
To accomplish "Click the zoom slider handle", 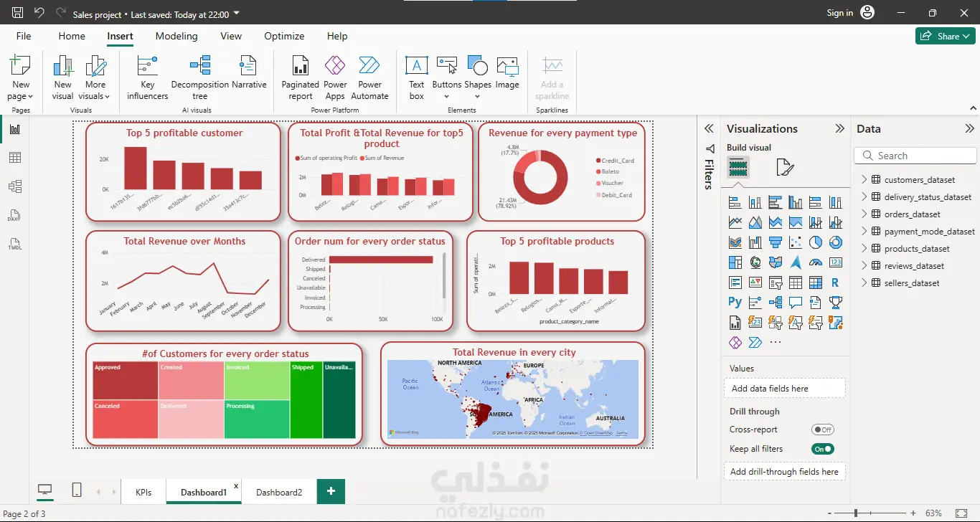I will coord(857,513).
